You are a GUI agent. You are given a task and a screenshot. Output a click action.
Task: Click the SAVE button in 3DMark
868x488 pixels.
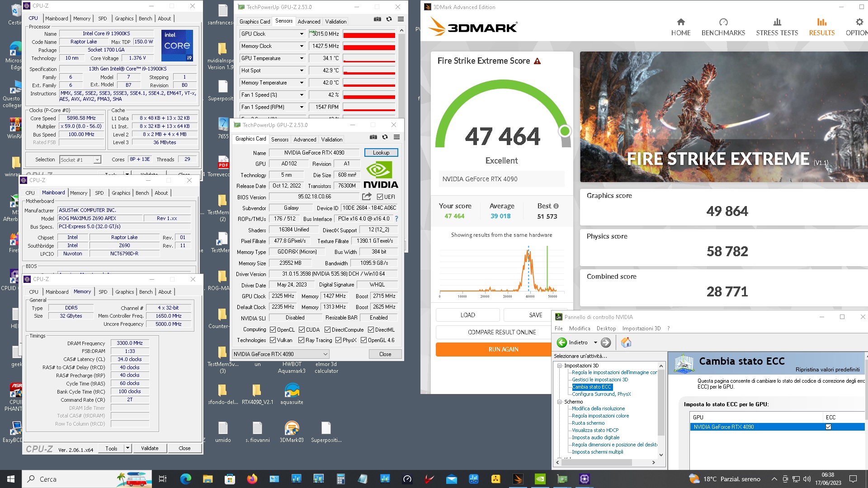pos(536,315)
